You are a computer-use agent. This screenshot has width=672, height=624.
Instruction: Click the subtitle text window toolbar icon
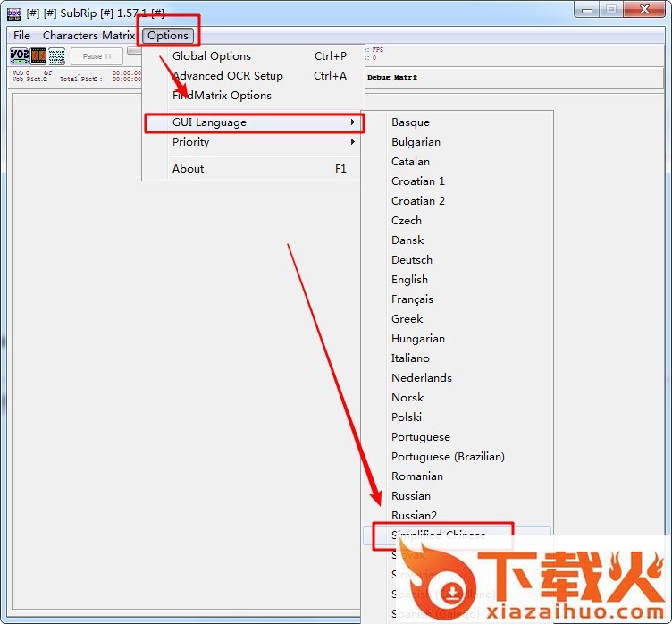click(56, 56)
